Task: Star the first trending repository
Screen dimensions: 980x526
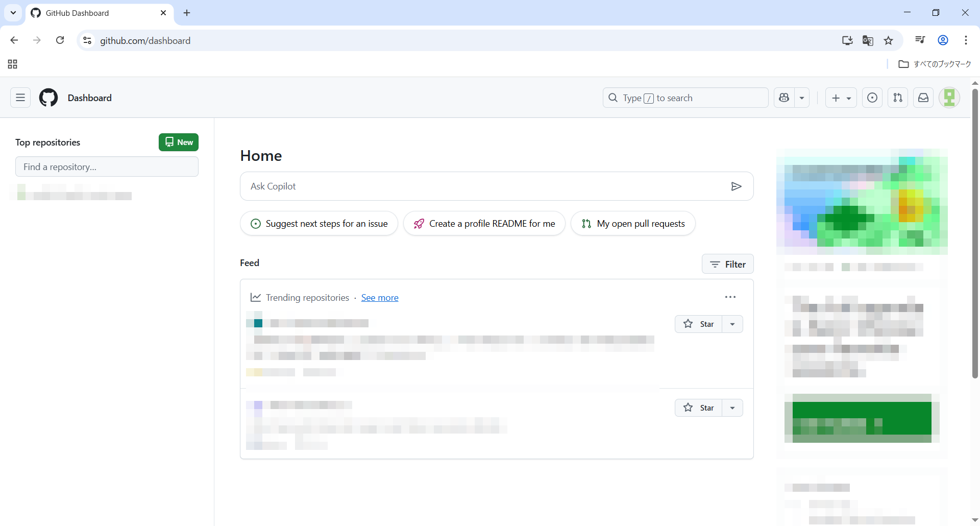Action: (x=699, y=324)
